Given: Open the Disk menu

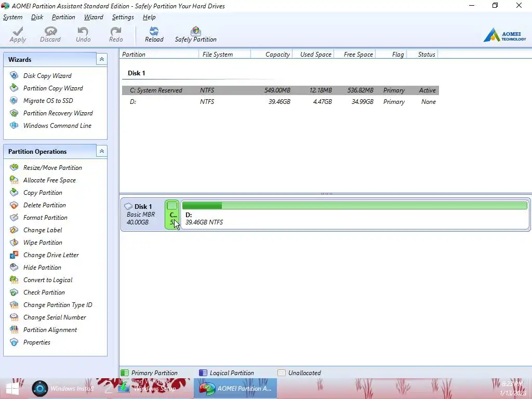Looking at the screenshot, I should [37, 17].
